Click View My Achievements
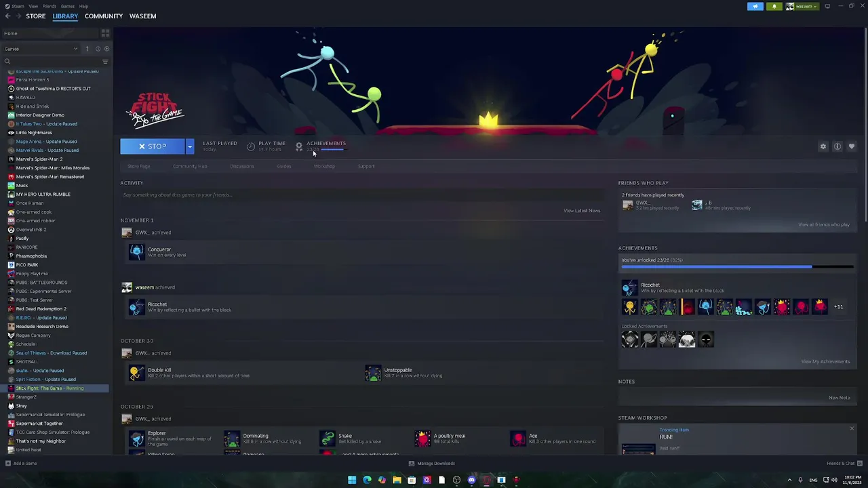868x488 pixels. pyautogui.click(x=825, y=361)
